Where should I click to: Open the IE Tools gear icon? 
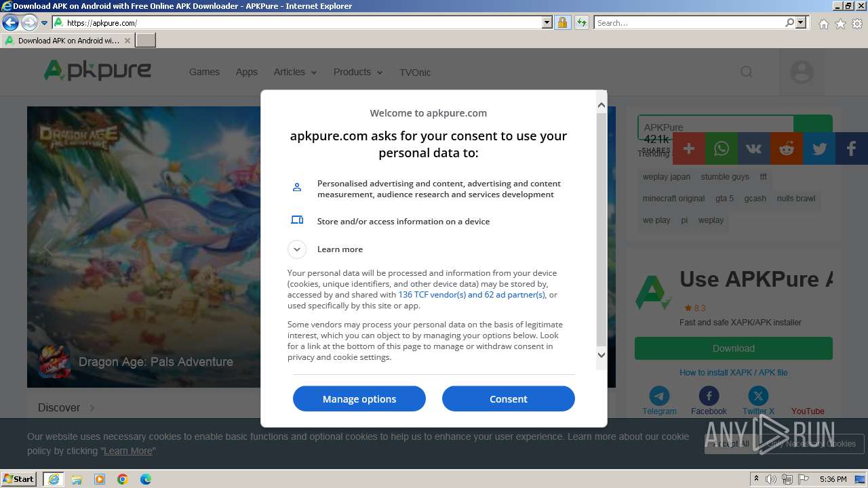[x=857, y=24]
